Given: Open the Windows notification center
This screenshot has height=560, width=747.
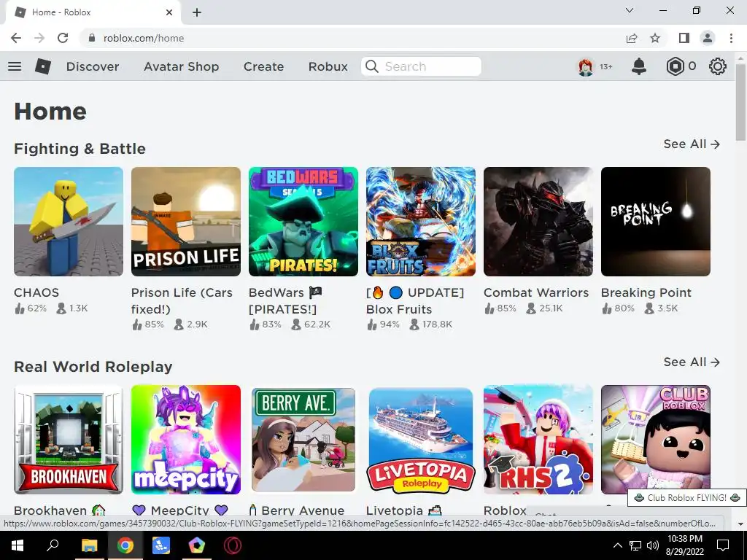Looking at the screenshot, I should [723, 545].
